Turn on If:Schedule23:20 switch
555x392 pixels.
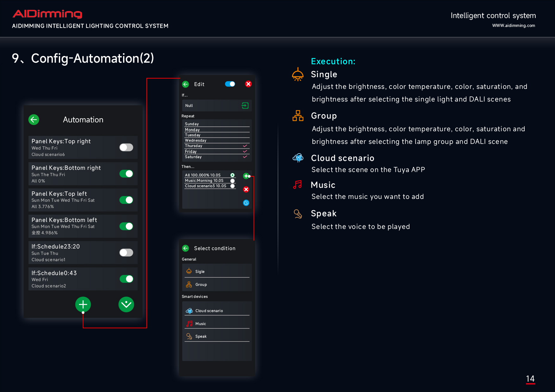tap(126, 253)
